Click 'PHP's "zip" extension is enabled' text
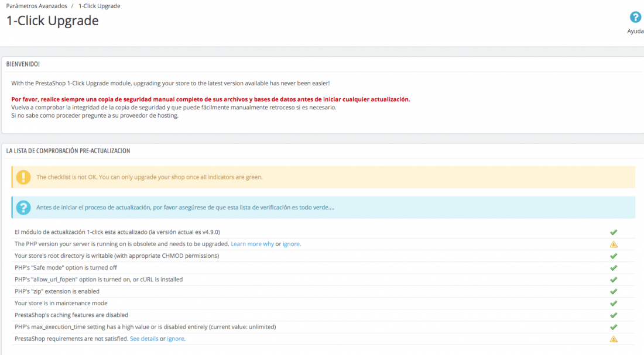Viewport: 644px width, 355px height. point(57,291)
